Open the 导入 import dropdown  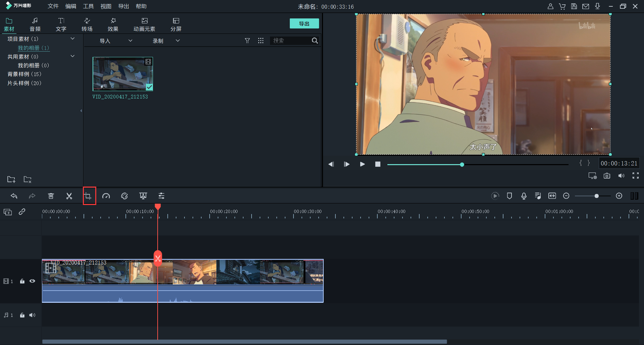pos(116,41)
